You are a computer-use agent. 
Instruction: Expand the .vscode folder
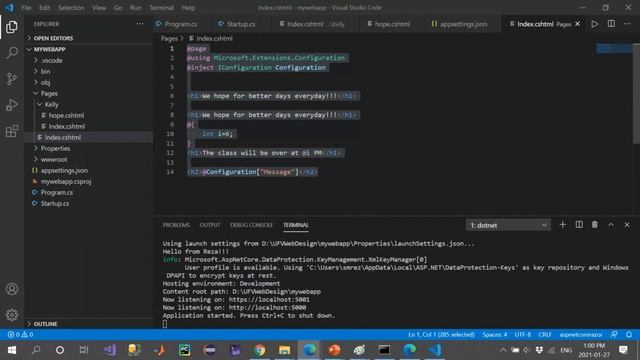pyautogui.click(x=52, y=60)
